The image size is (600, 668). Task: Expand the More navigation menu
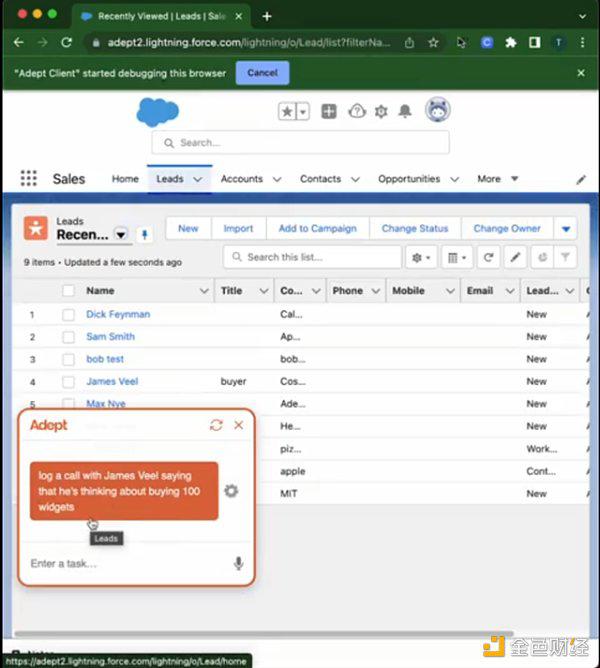coord(497,179)
